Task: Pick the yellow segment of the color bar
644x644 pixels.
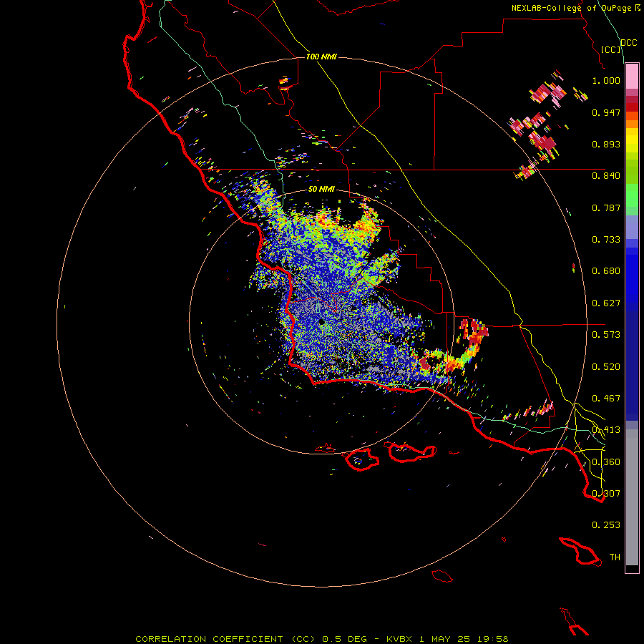Action: (x=632, y=141)
